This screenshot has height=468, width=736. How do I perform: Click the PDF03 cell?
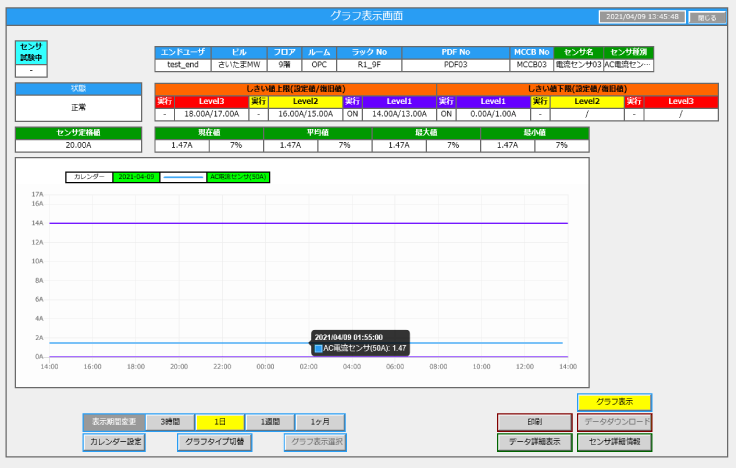[x=456, y=65]
